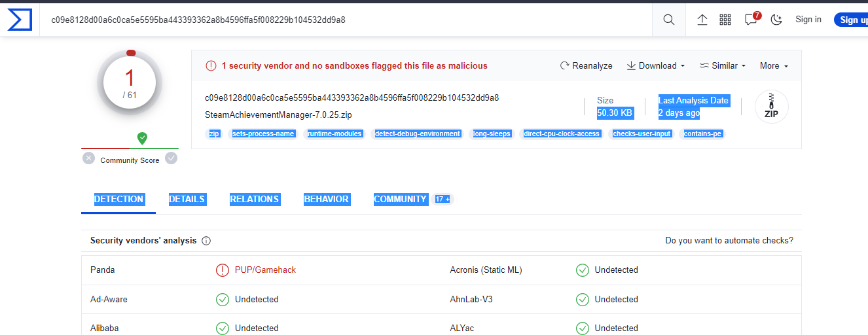Select the zip tag

click(214, 133)
